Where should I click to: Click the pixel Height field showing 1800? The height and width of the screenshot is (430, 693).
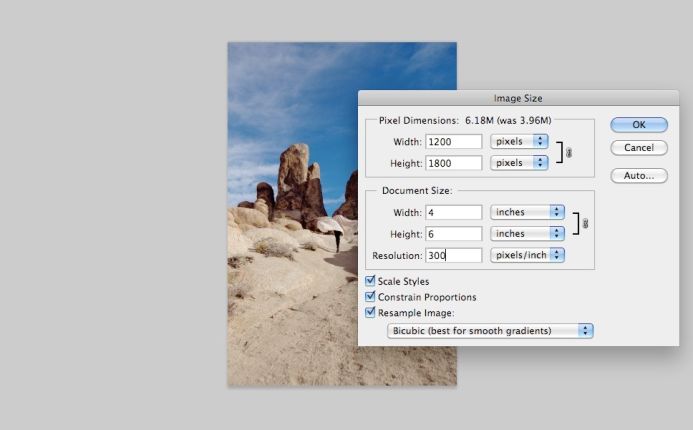pyautogui.click(x=454, y=163)
